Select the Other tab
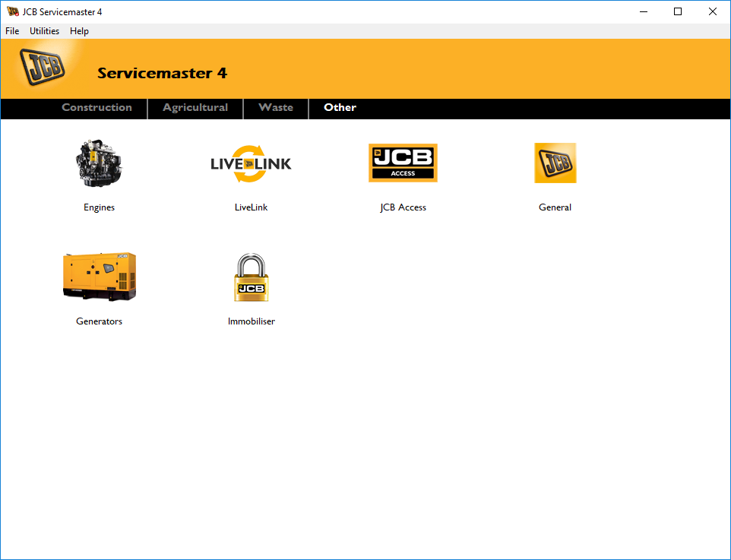 pos(340,108)
